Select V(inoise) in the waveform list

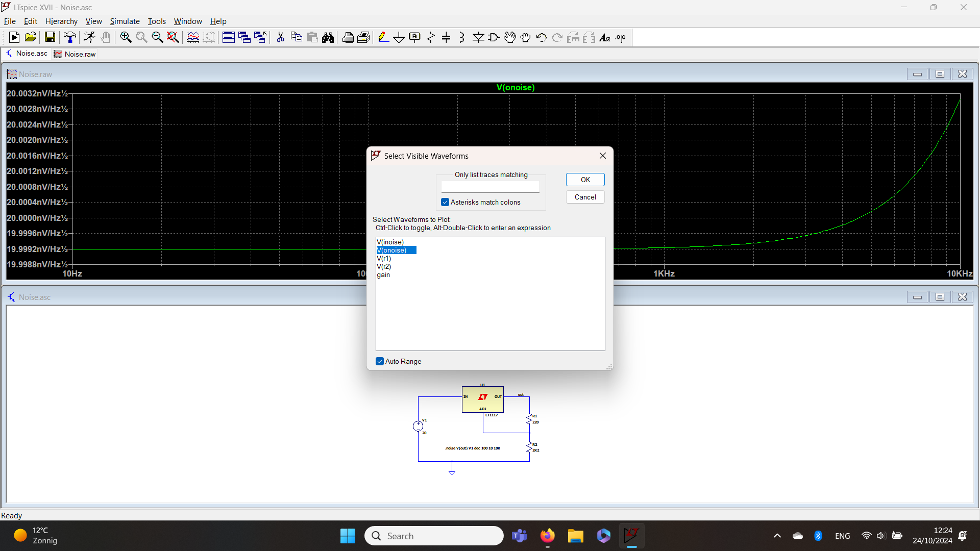[x=390, y=242]
